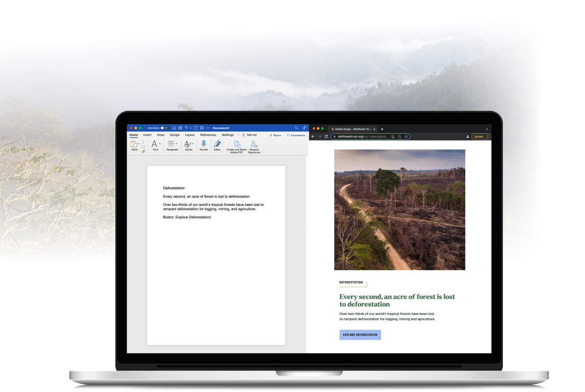This screenshot has width=585, height=392.
Task: Click the Format Painter brush icon
Action: 143,151
